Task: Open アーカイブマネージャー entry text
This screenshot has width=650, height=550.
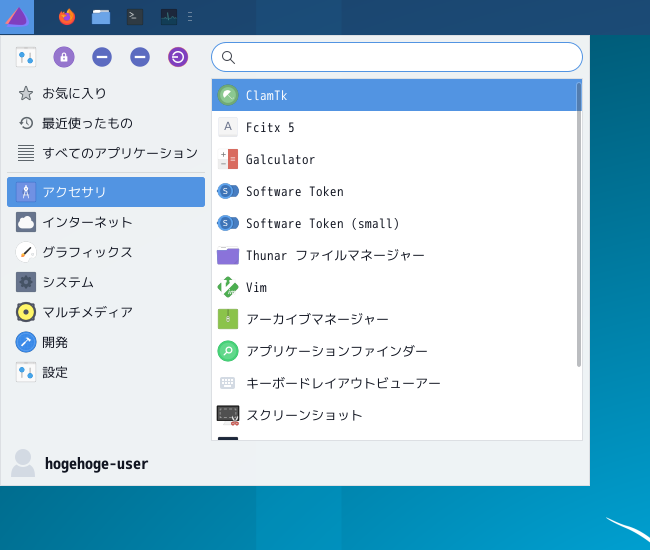Action: click(x=318, y=319)
